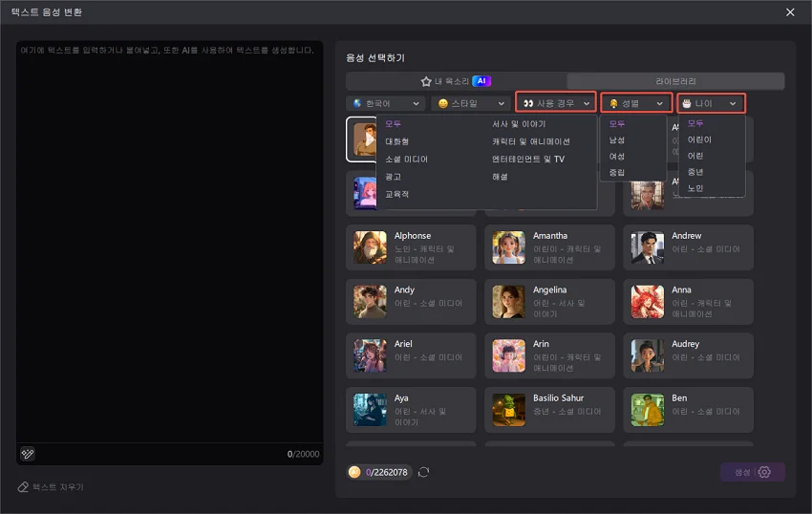Select the Angelina voice avatar
This screenshot has width=812, height=514.
[508, 302]
